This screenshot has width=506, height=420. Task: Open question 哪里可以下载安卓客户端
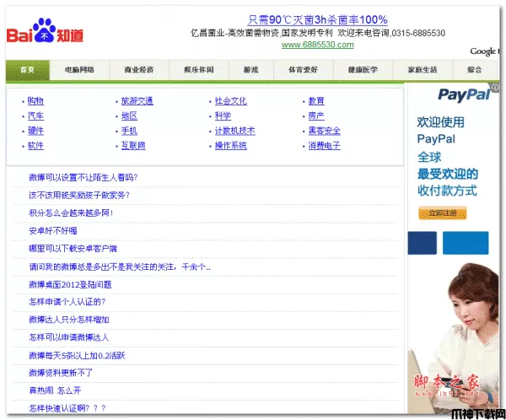pyautogui.click(x=73, y=249)
